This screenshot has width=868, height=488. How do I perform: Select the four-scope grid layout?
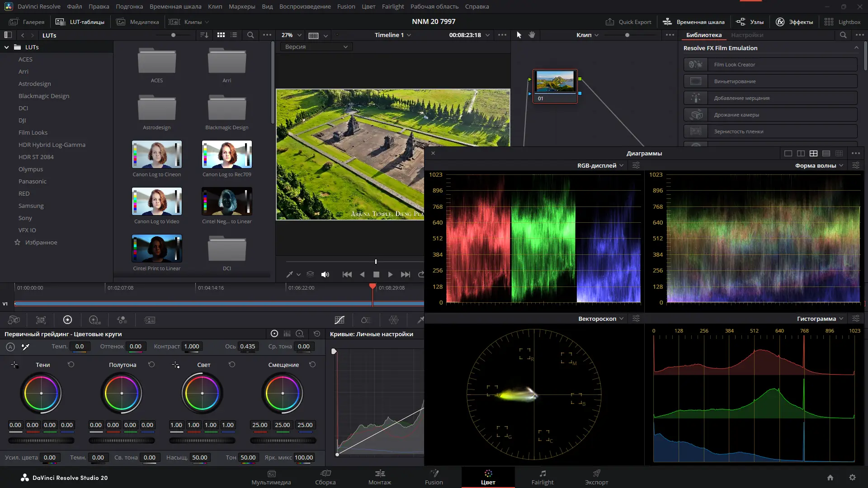click(813, 153)
